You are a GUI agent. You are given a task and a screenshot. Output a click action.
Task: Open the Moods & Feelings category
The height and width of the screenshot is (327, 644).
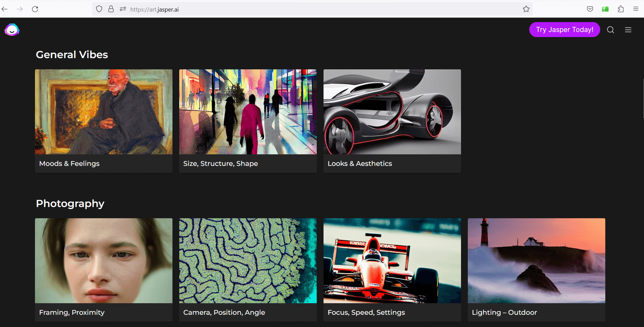coord(69,163)
